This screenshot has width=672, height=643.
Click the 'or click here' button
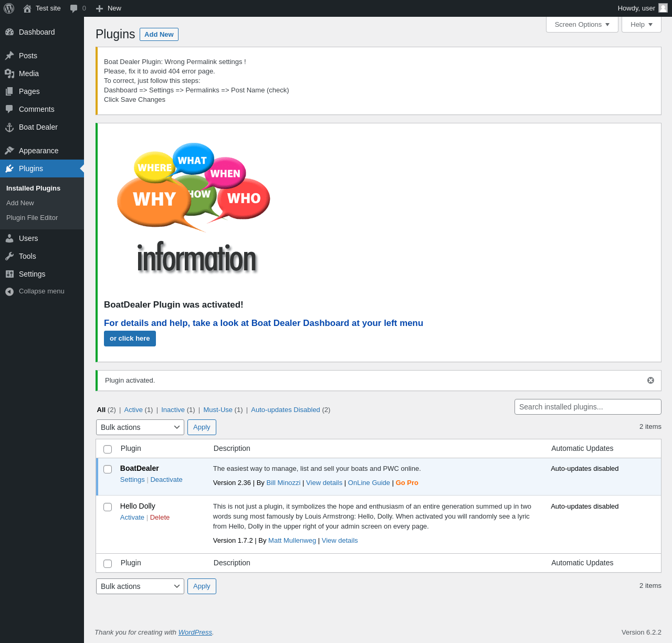[x=130, y=339]
